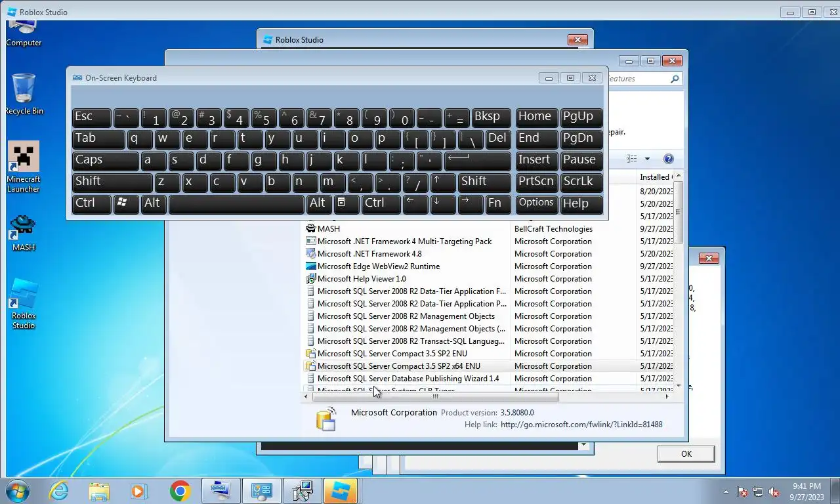Click the volume muted tray icon
This screenshot has height=504, width=840.
pyautogui.click(x=774, y=492)
